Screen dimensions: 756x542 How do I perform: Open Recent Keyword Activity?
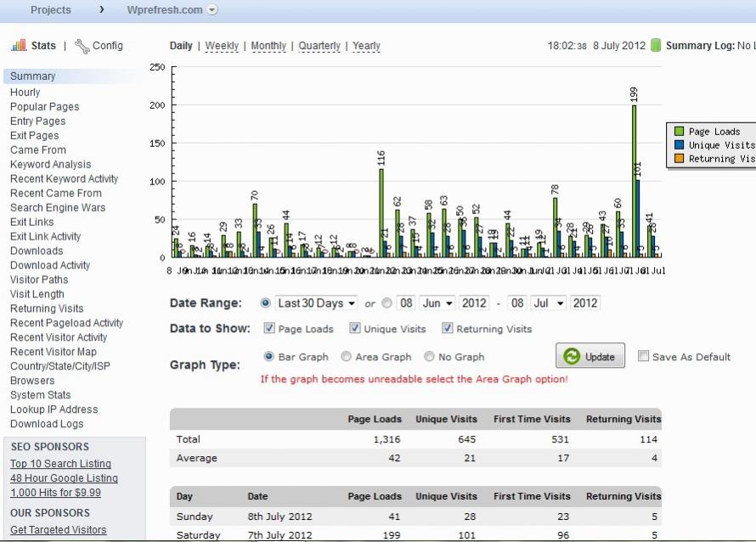click(64, 179)
